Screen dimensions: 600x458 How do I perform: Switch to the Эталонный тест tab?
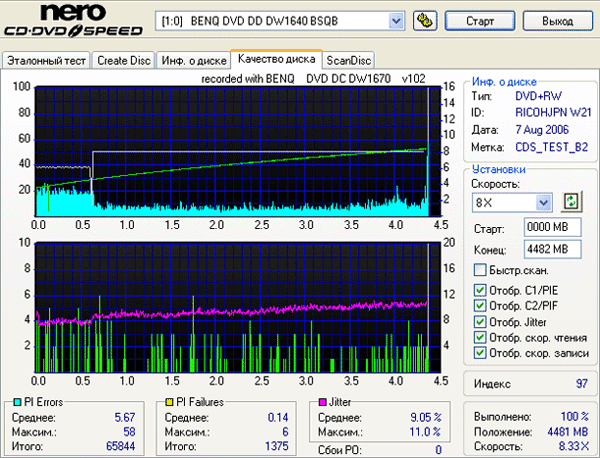pos(46,60)
